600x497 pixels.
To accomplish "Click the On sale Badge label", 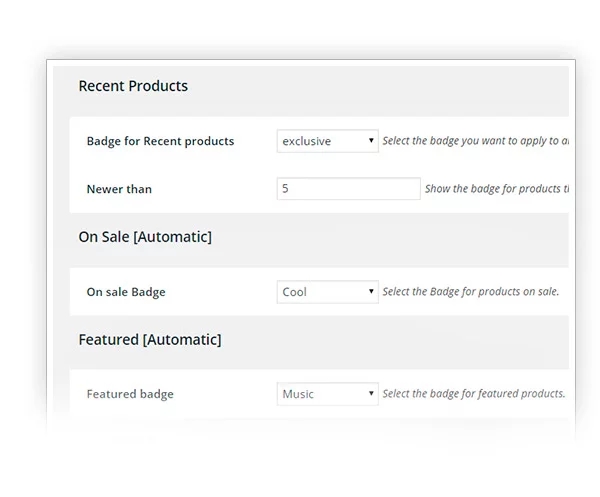I will [x=126, y=292].
